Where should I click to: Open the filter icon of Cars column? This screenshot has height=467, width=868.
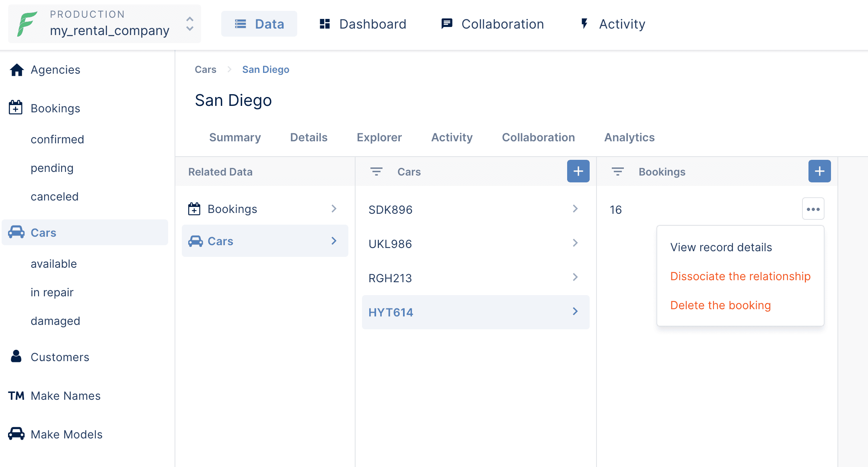pyautogui.click(x=376, y=172)
